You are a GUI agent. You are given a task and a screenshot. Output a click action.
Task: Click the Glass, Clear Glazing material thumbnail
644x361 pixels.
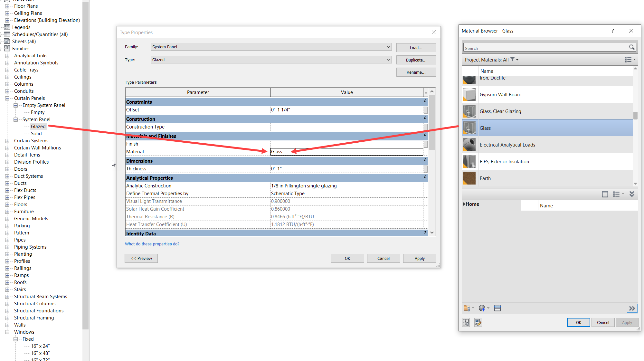pyautogui.click(x=469, y=111)
